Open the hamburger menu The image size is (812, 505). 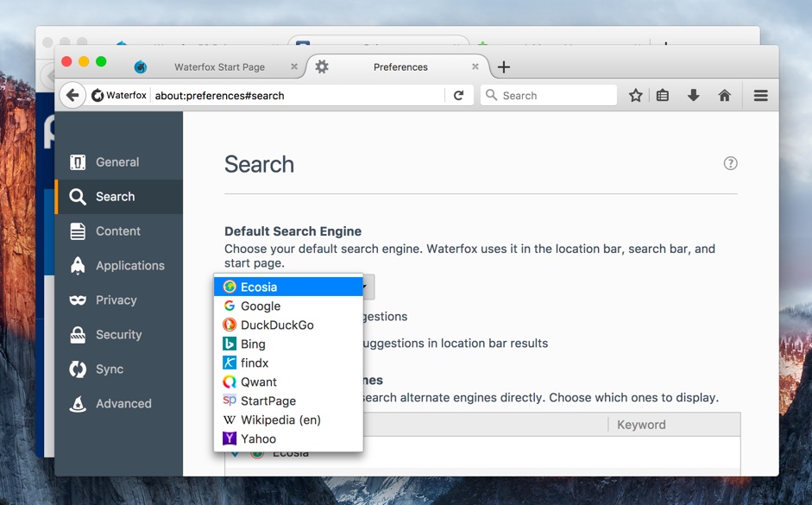760,96
